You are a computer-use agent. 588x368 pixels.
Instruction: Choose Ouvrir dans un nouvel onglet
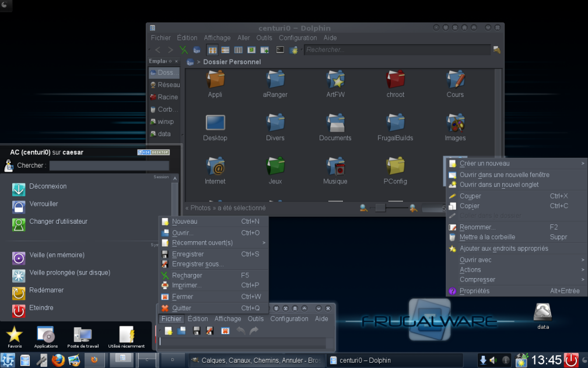516,185
